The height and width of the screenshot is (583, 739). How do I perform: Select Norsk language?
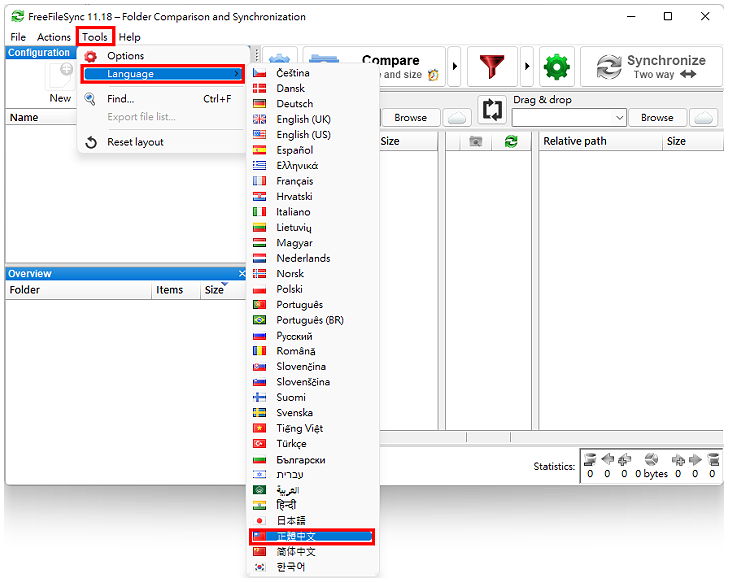pos(313,274)
